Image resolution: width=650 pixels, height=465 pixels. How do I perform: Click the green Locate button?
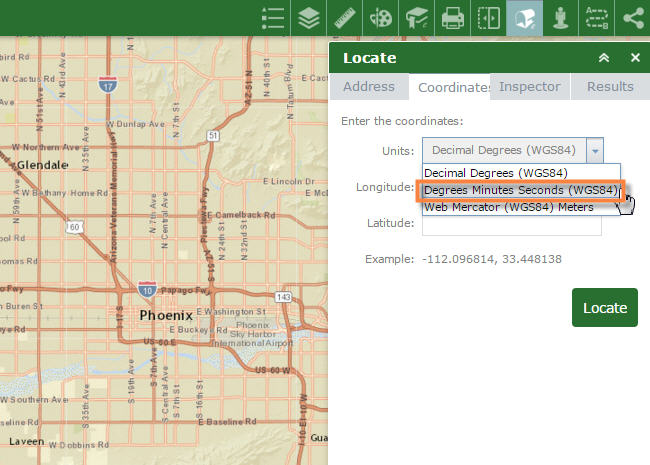coord(605,308)
